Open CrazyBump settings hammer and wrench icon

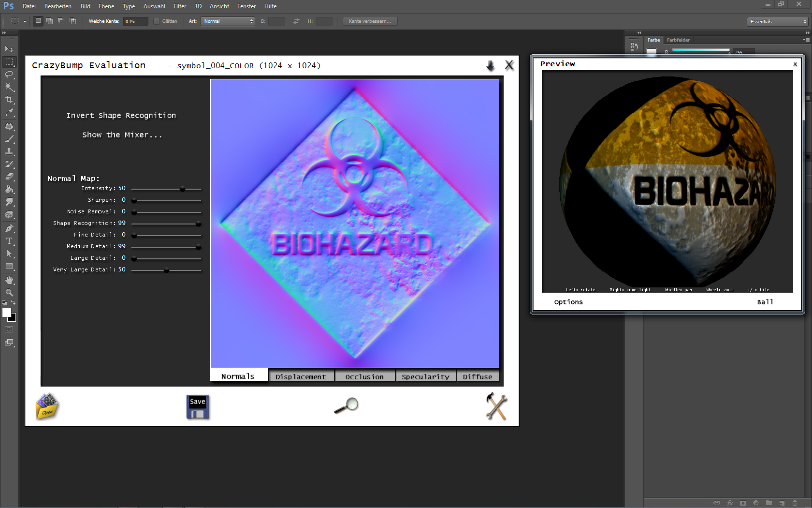(496, 406)
